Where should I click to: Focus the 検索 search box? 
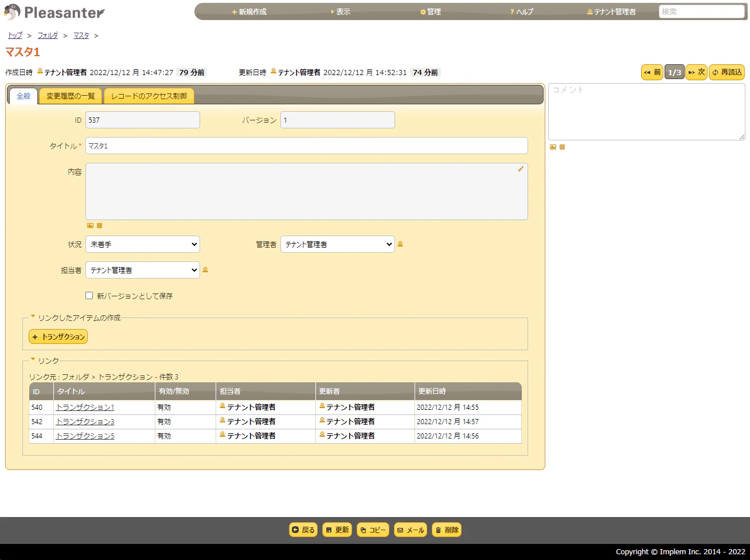[x=702, y=11]
